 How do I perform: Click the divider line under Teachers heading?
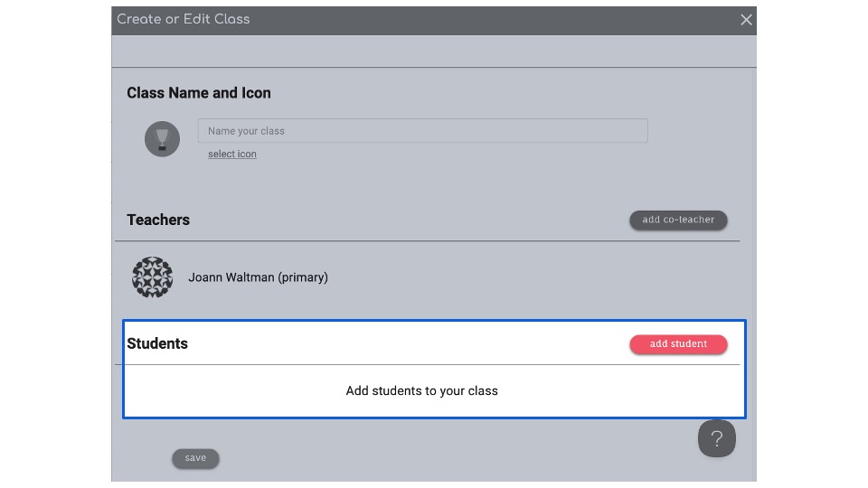[427, 241]
